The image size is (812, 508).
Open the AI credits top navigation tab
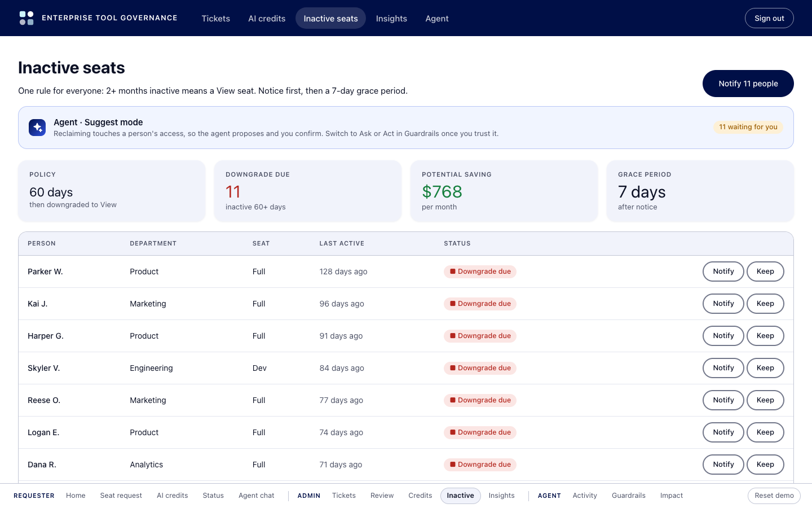(267, 18)
